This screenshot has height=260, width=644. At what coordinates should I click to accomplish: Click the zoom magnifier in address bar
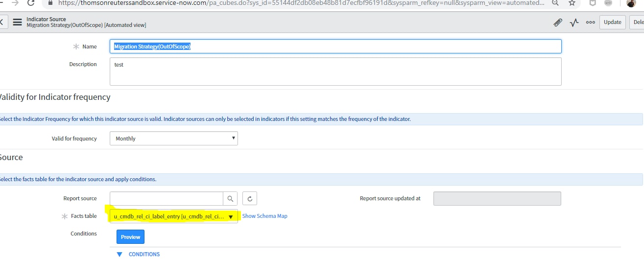555,2
